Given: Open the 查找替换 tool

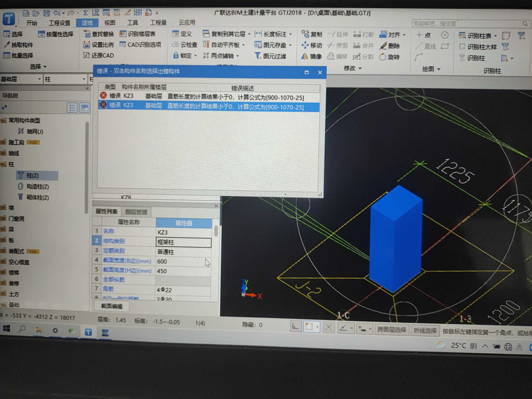Looking at the screenshot, I should (x=99, y=34).
